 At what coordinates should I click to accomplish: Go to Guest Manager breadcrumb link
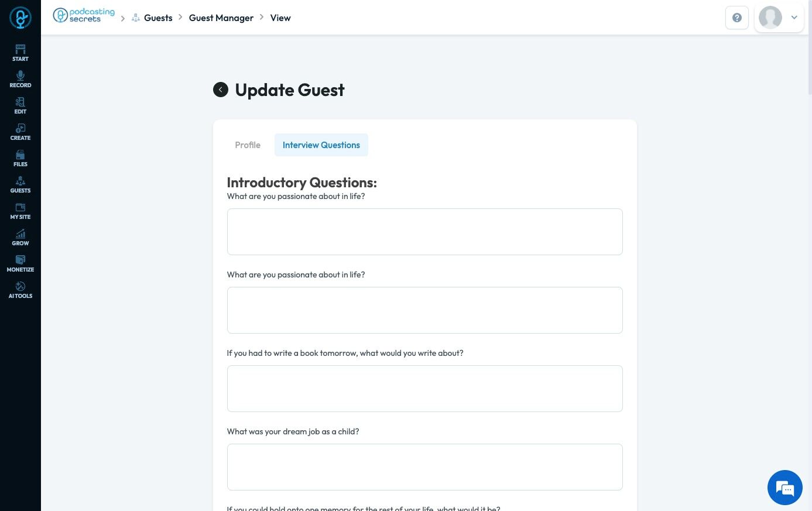click(x=221, y=18)
